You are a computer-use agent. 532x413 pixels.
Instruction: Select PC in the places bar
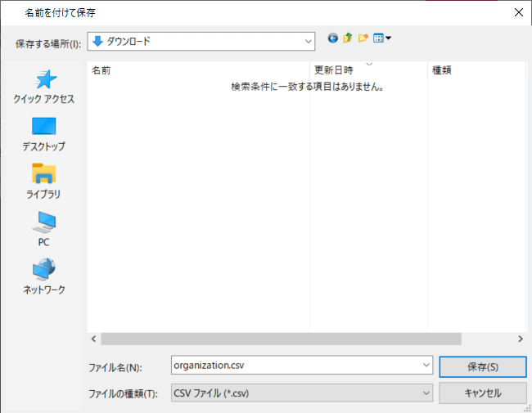point(43,229)
